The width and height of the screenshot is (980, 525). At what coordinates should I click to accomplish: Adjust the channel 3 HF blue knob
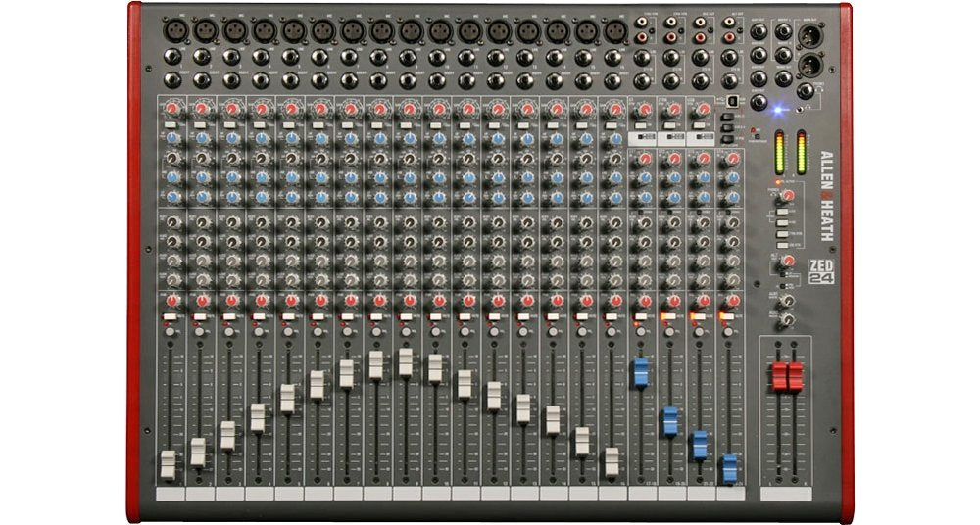coord(232,138)
